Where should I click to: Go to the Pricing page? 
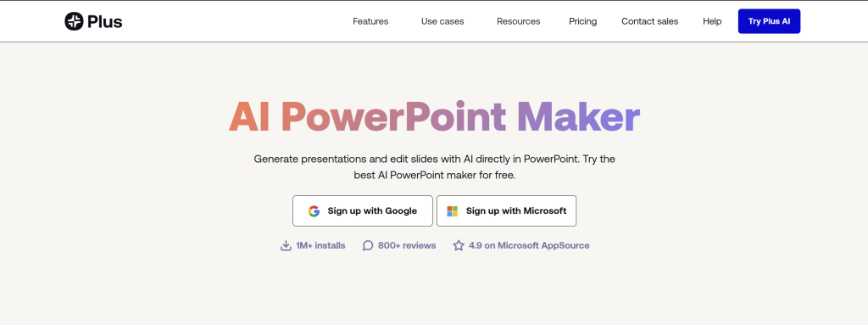point(583,21)
